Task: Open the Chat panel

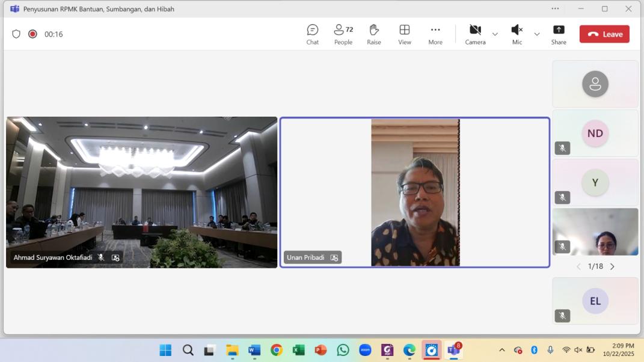Action: pos(312,34)
